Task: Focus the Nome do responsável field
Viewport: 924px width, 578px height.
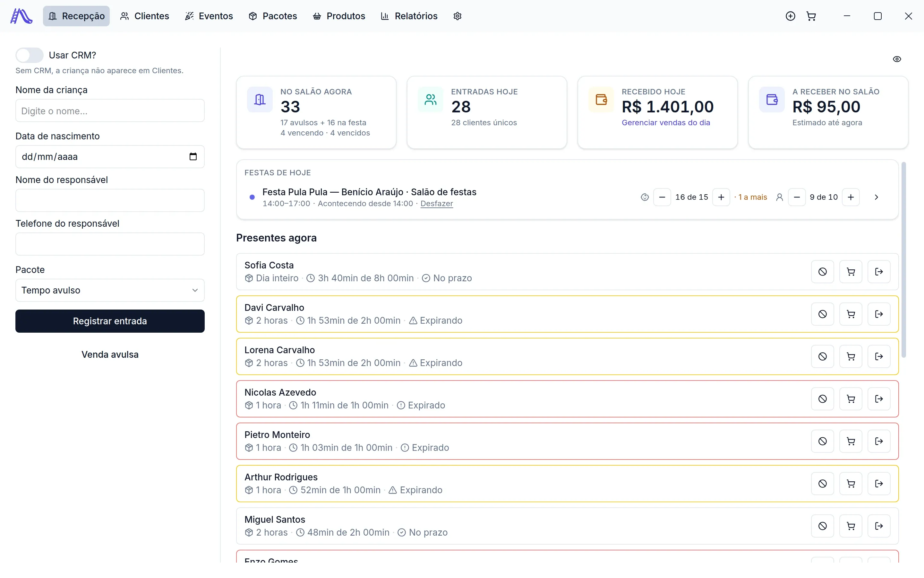Action: coord(110,201)
